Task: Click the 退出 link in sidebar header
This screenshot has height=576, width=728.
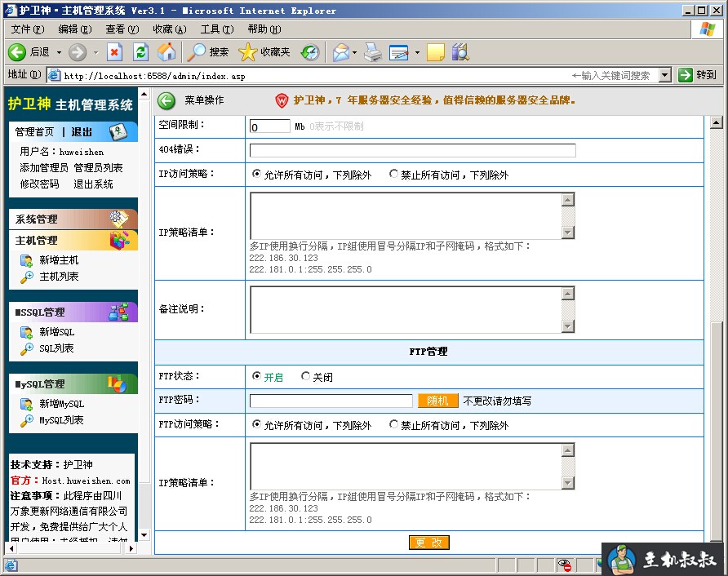Action: tap(82, 132)
